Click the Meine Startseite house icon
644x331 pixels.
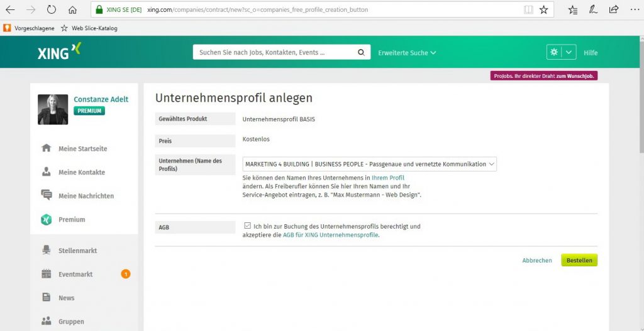[47, 148]
